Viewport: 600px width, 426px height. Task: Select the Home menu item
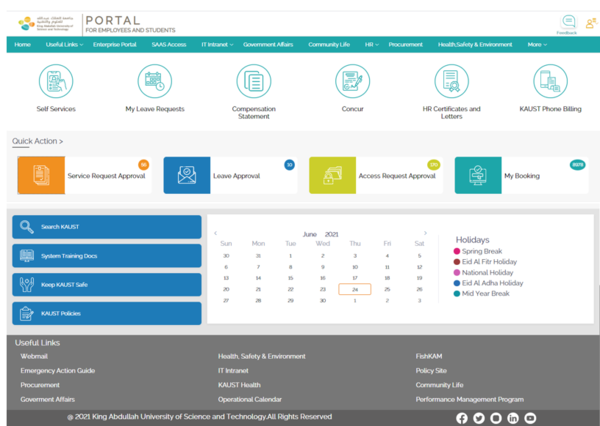(22, 45)
